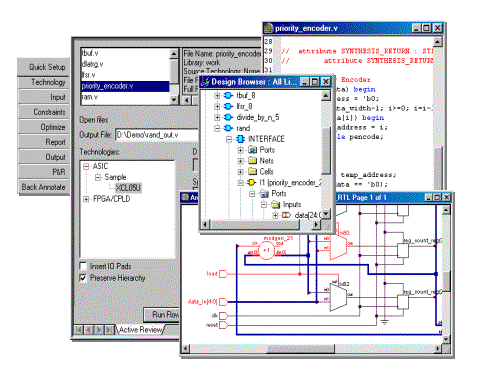The width and height of the screenshot is (480, 380).
Task: Jump to the first tab using the arrow
Action: point(79,330)
